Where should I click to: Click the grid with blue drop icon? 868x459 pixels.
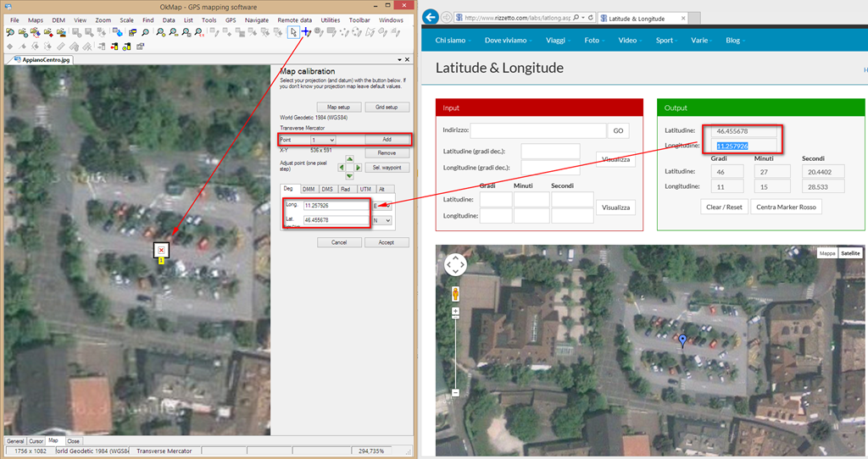coord(117,33)
